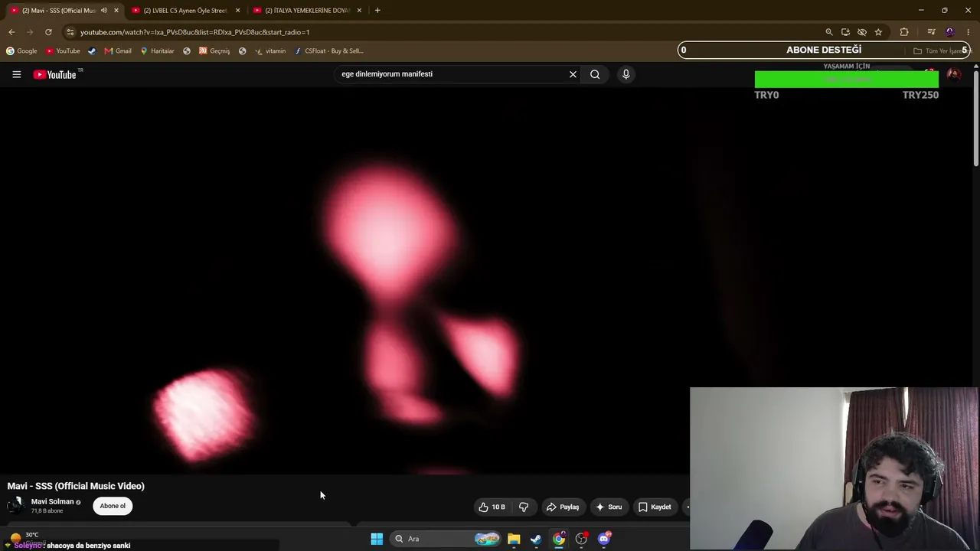This screenshot has height=551, width=980.
Task: Open the Geçmiş bookmark
Action: (x=214, y=51)
